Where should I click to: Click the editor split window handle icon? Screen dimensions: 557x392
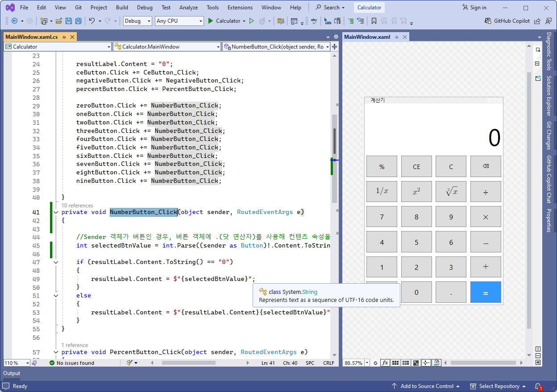[x=335, y=46]
